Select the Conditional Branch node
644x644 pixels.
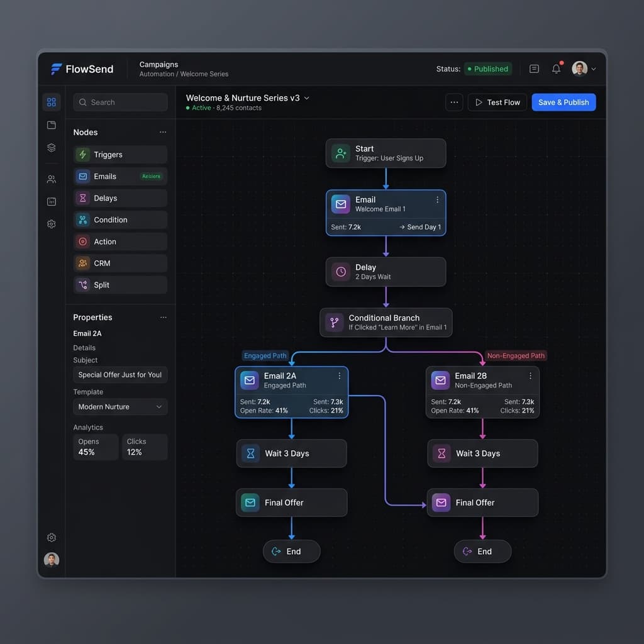pos(386,323)
